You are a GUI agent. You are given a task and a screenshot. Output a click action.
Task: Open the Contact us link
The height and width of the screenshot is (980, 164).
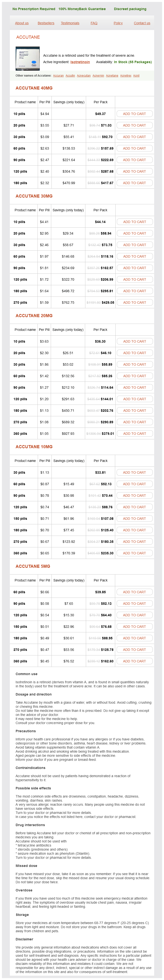coord(142,23)
